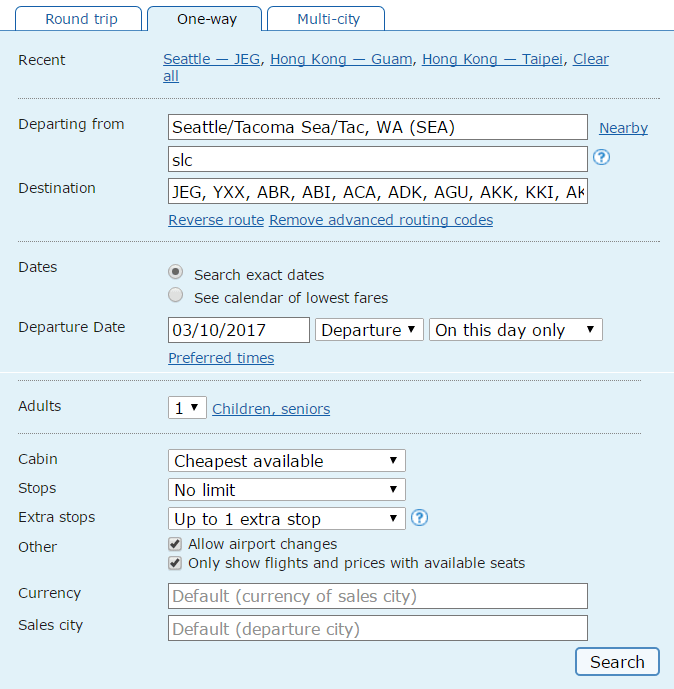Click help icon beside routing code field
The width and height of the screenshot is (674, 689).
602,158
